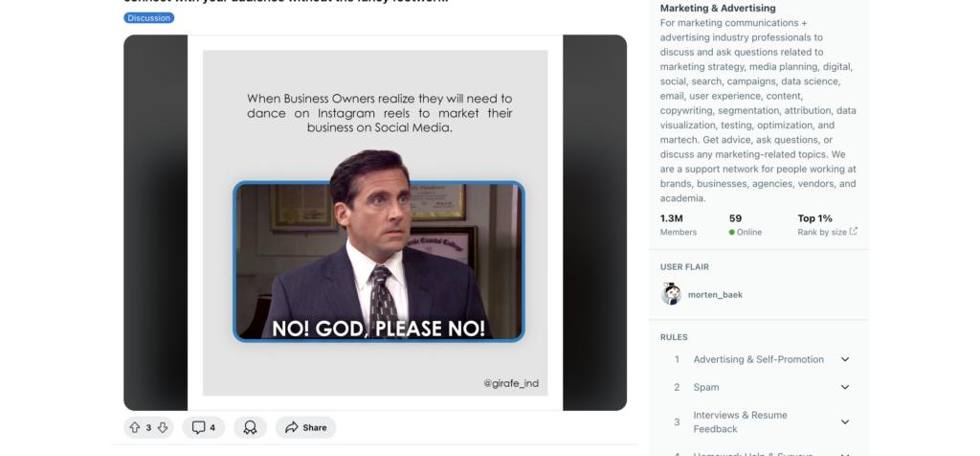Click the USER FLAIR heading
Screen dimensions: 980x456
tap(684, 267)
